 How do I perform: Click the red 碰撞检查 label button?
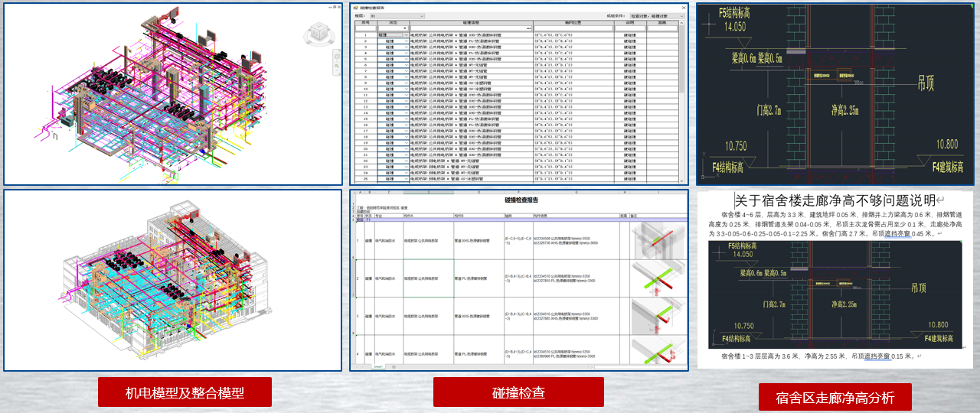tap(518, 393)
